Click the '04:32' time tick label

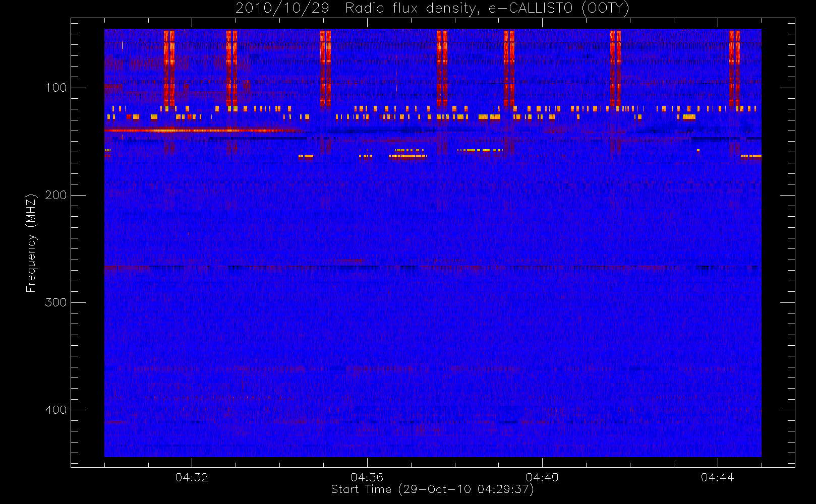(192, 477)
